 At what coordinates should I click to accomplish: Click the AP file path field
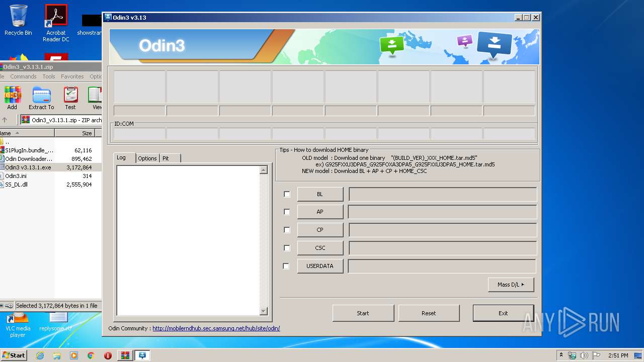(x=443, y=212)
